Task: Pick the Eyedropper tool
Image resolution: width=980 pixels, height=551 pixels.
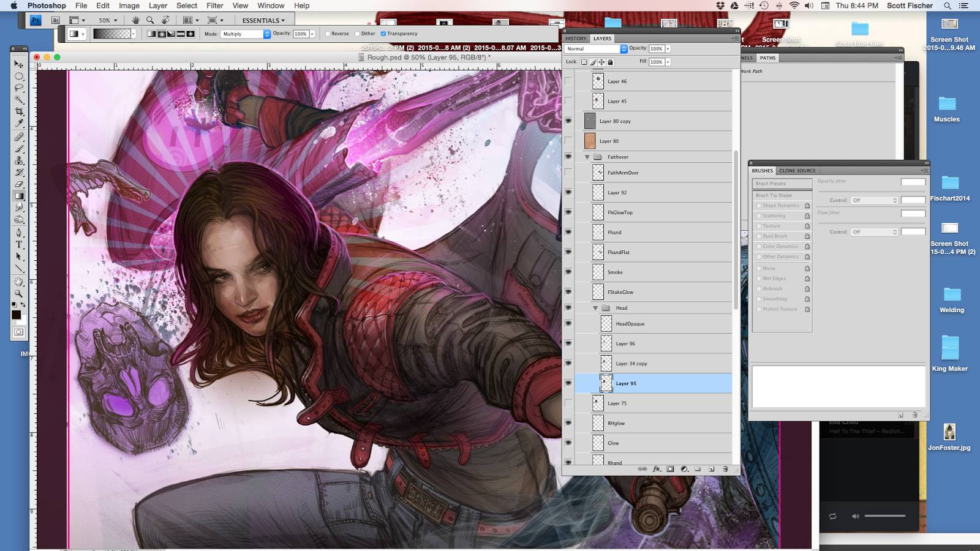Action: [x=19, y=124]
